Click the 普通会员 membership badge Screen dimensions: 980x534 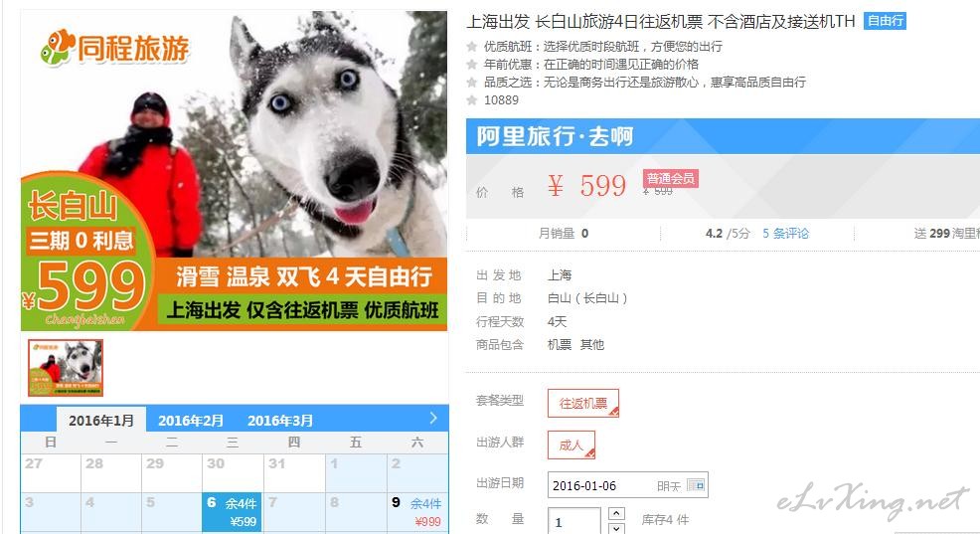(x=670, y=178)
